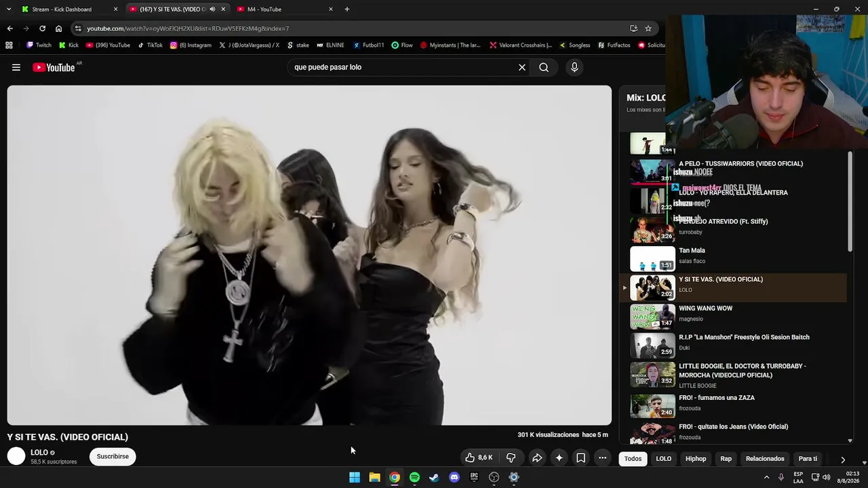The width and height of the screenshot is (868, 488).
Task: Open the LOLO channel name link
Action: 39,453
